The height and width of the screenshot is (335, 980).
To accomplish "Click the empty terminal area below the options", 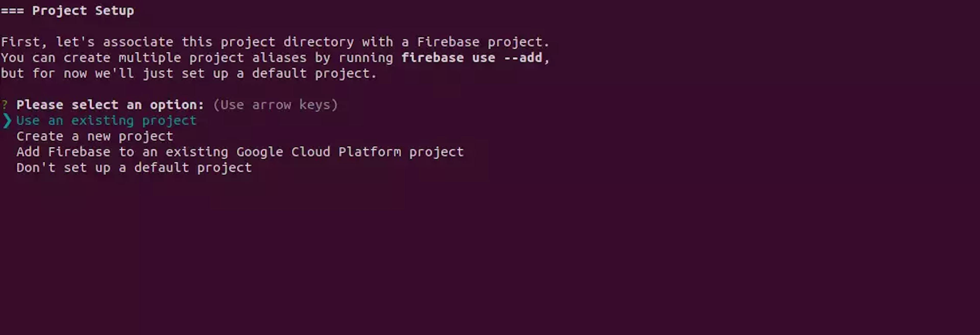I will point(457,258).
